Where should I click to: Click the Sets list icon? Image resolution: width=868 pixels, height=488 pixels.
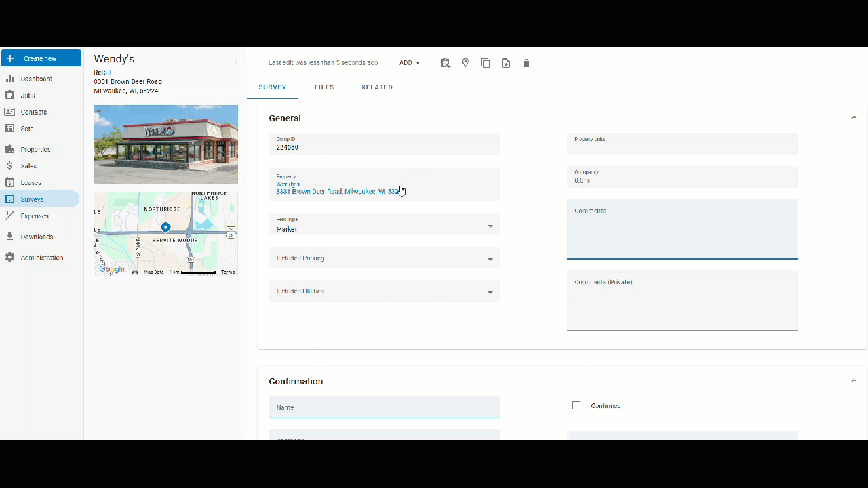pyautogui.click(x=9, y=128)
